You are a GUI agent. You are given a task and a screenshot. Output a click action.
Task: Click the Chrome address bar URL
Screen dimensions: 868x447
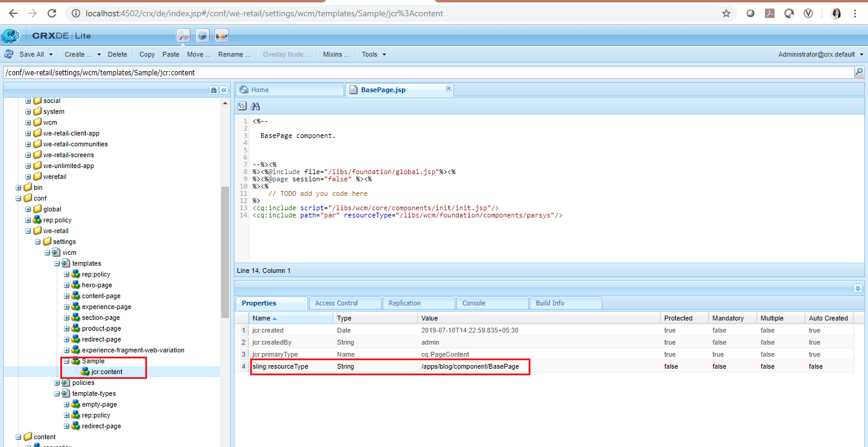[265, 13]
